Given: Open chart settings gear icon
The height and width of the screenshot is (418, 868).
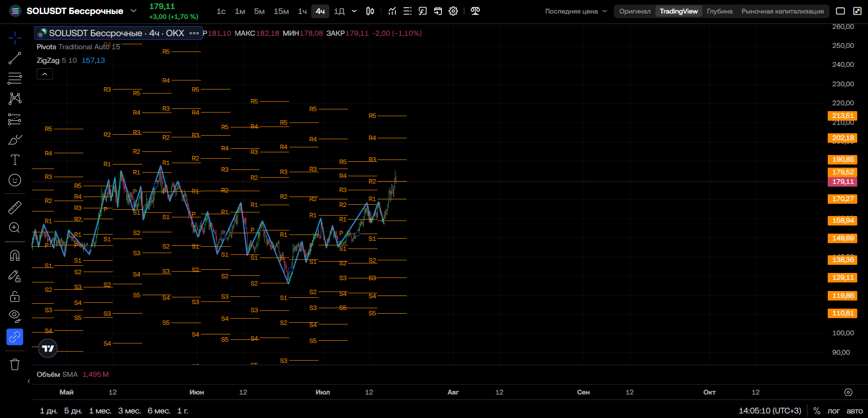Looking at the screenshot, I should 453,11.
